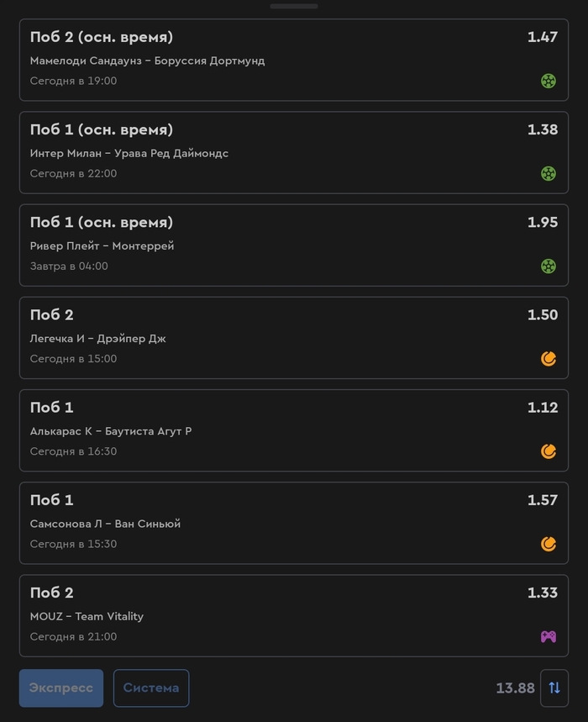Switch to Экспресс bet type
Viewport: 588px width, 722px height.
coord(61,688)
